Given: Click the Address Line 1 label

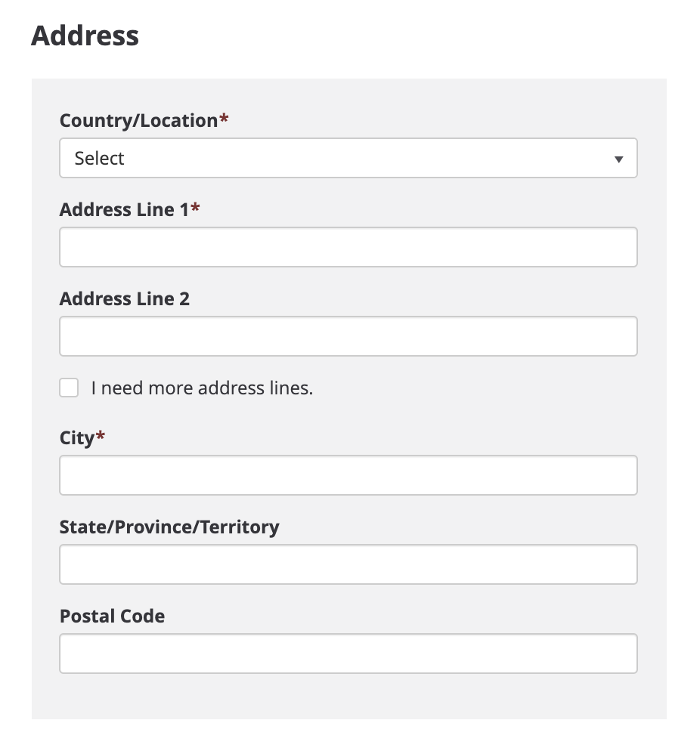Looking at the screenshot, I should (124, 210).
